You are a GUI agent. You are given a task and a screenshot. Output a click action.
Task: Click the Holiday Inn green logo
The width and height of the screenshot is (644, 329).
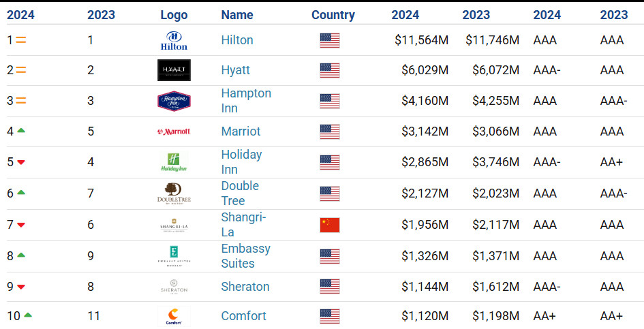(x=174, y=162)
